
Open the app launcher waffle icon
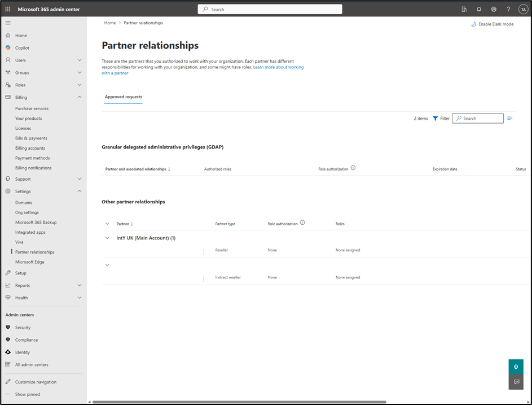coord(8,9)
